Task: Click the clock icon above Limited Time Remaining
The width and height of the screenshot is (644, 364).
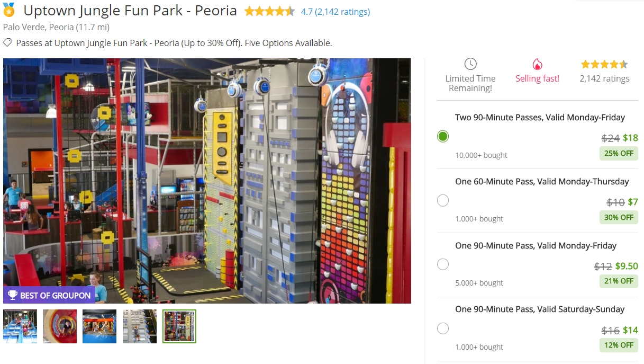Action: coord(470,64)
